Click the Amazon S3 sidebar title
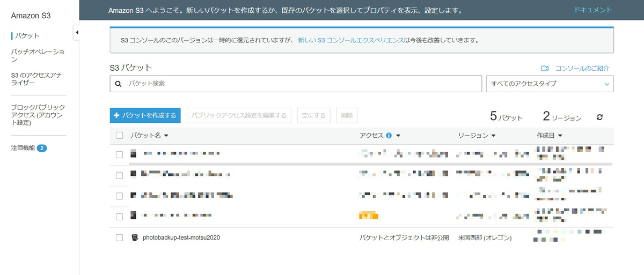This screenshot has width=644, height=275. 31,16
